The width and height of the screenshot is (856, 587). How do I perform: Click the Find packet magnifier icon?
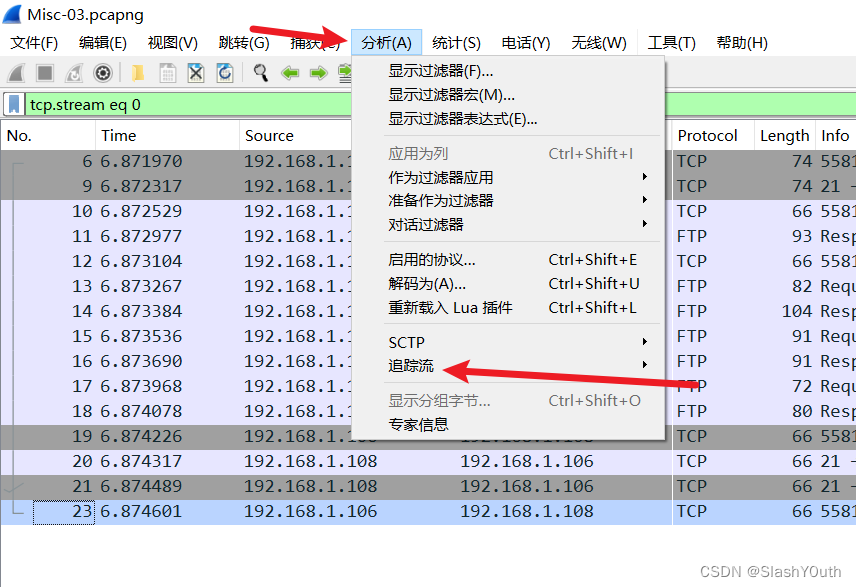pos(260,73)
